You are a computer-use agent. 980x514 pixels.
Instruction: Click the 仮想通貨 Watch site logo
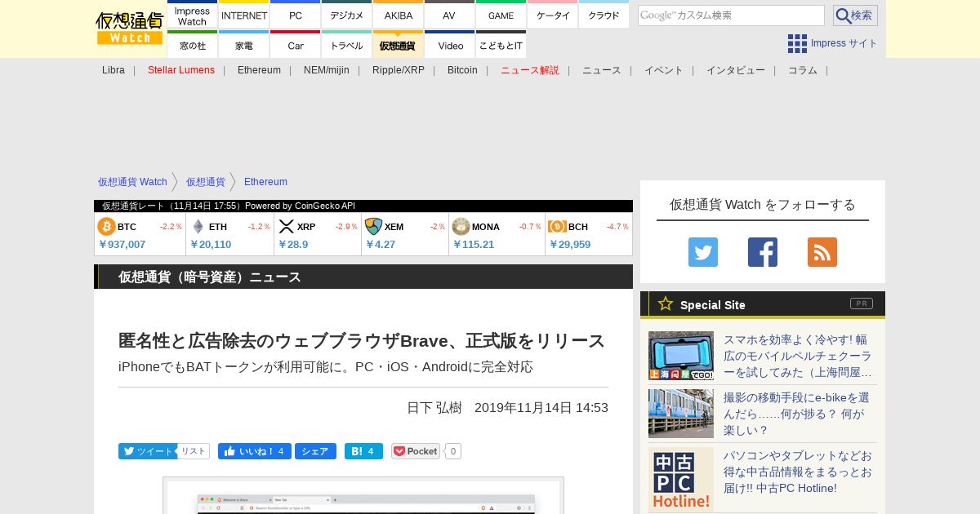click(x=130, y=29)
